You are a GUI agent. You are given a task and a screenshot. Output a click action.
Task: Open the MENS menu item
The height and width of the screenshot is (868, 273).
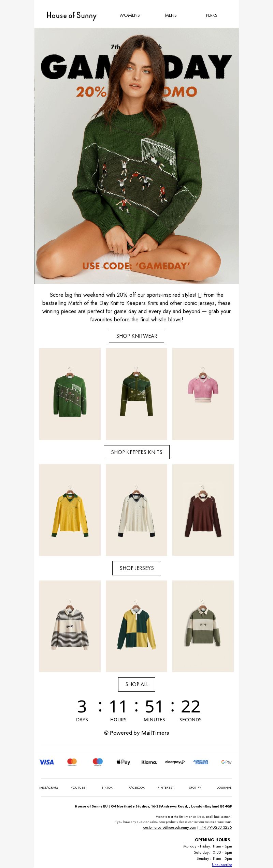tap(171, 15)
